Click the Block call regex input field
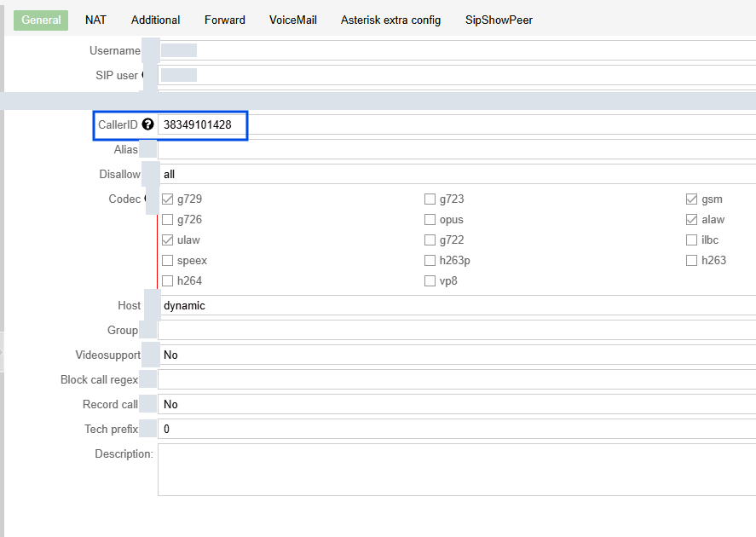This screenshot has width=756, height=537. point(457,379)
